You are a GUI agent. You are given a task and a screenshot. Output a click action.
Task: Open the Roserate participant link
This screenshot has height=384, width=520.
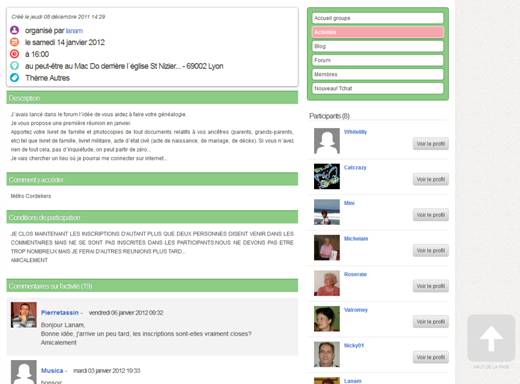[355, 274]
